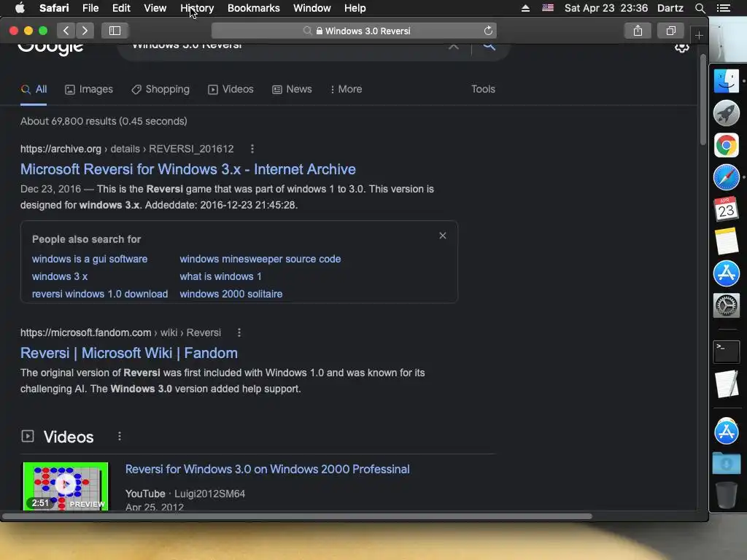Clear the Google search box with X
The image size is (747, 560).
click(x=454, y=46)
